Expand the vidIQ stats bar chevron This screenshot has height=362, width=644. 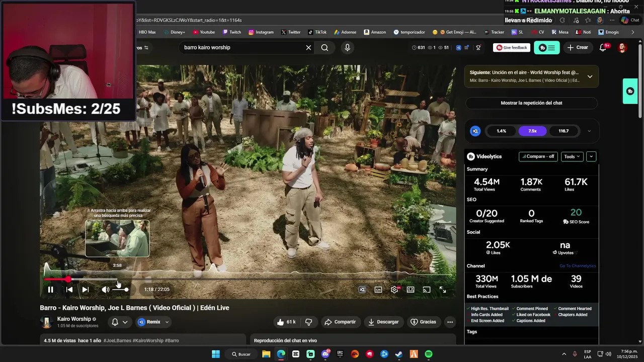pyautogui.click(x=589, y=131)
